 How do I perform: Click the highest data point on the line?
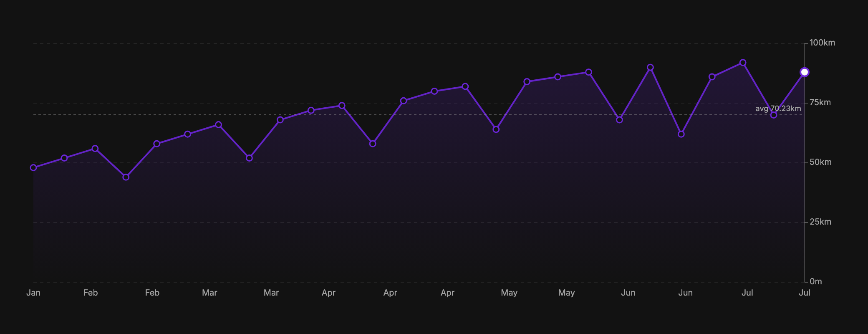pyautogui.click(x=743, y=63)
